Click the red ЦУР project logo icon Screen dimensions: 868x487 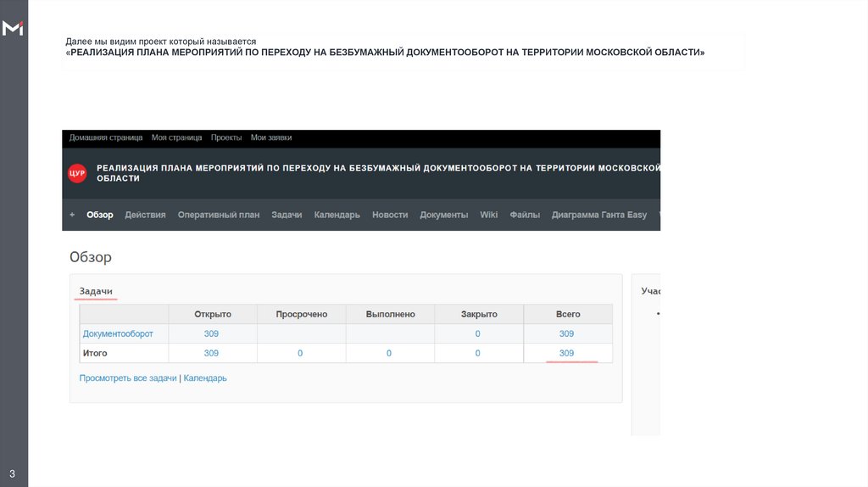click(77, 173)
